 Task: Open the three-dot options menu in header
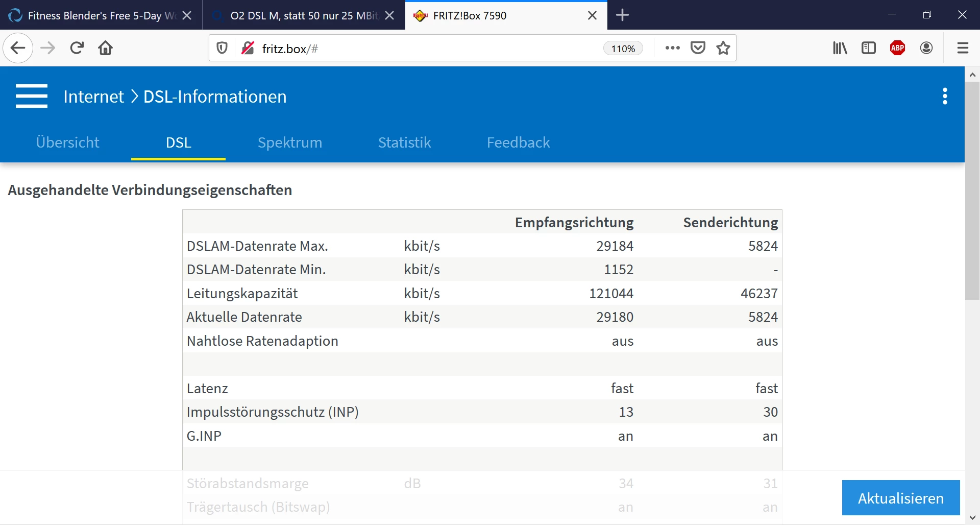pos(945,96)
